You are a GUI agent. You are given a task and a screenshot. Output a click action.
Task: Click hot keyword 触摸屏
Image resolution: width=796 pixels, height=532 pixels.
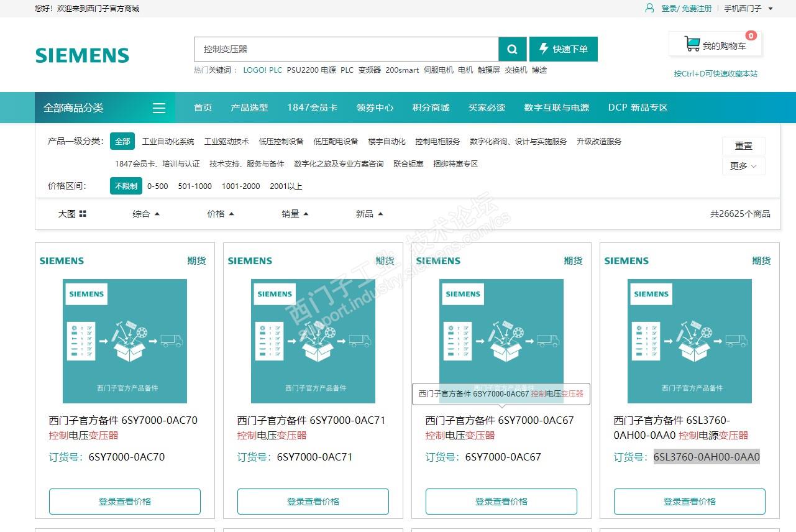[488, 70]
